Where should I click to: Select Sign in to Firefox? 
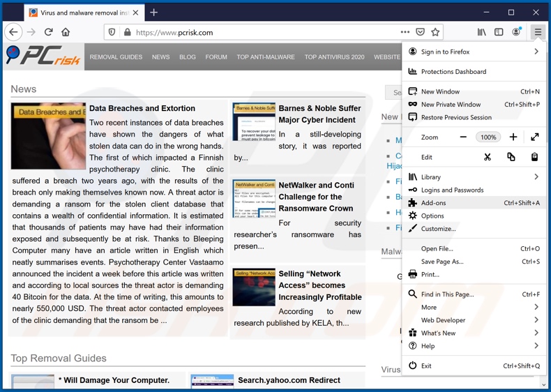click(x=474, y=52)
